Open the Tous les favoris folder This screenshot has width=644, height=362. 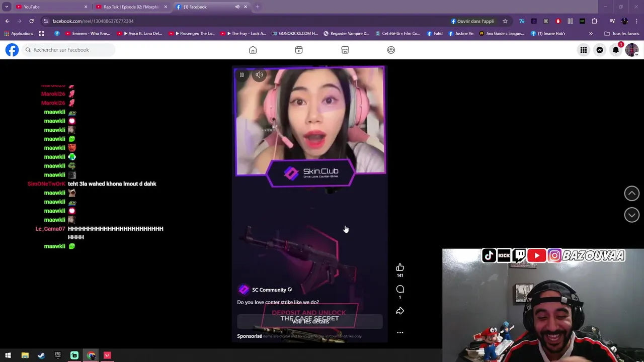coord(622,34)
